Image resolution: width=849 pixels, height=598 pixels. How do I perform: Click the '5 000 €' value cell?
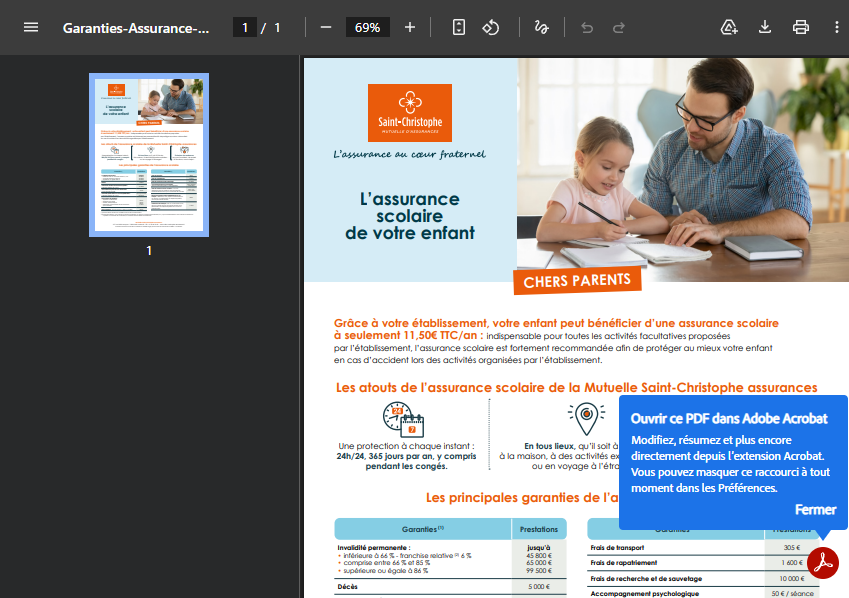pyautogui.click(x=539, y=587)
